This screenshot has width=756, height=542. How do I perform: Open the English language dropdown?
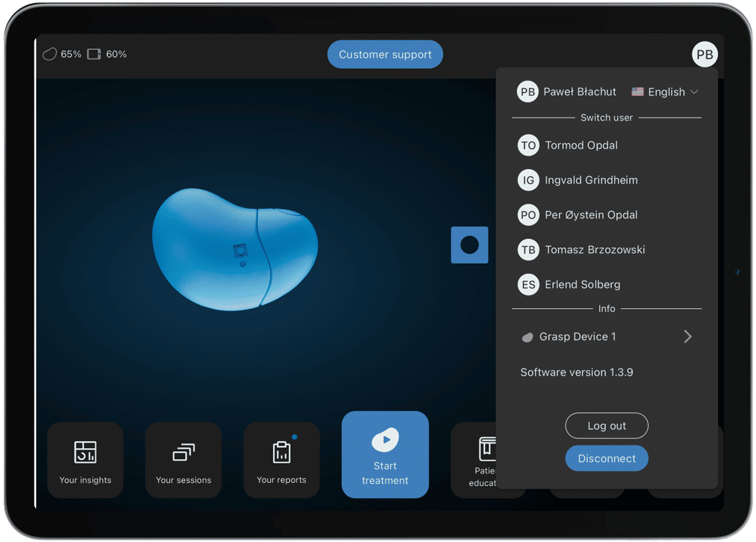point(665,91)
